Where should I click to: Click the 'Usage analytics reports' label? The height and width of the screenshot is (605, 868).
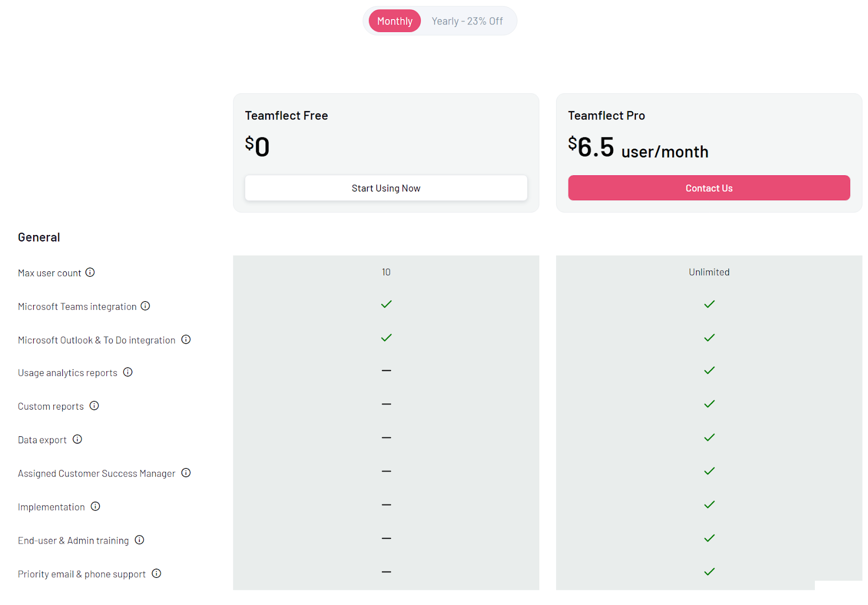pyautogui.click(x=67, y=373)
